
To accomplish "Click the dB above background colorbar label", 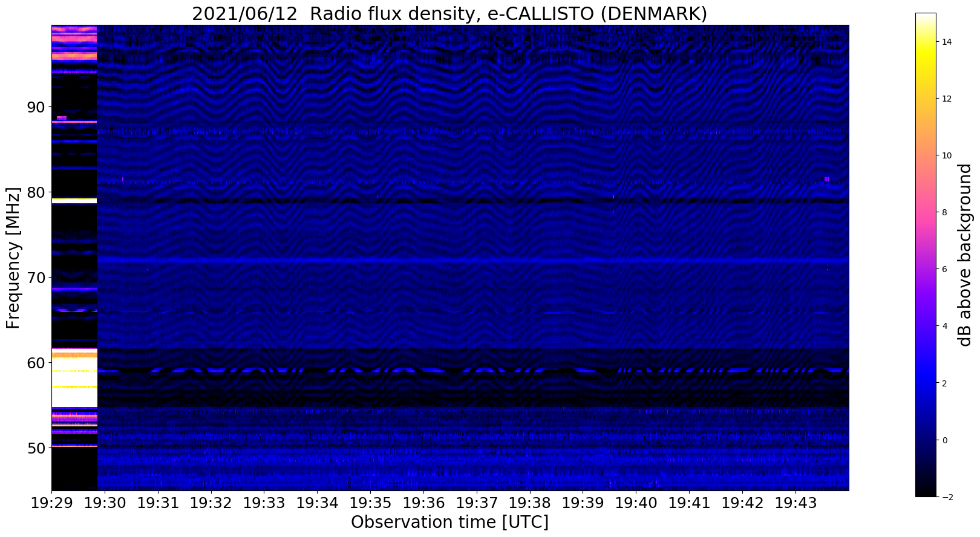I will [965, 255].
